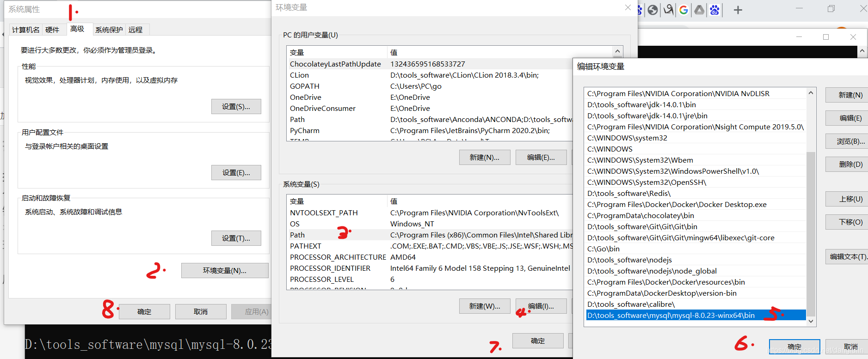Click 新建(W)... under system variables
The height and width of the screenshot is (359, 868).
coord(485,306)
